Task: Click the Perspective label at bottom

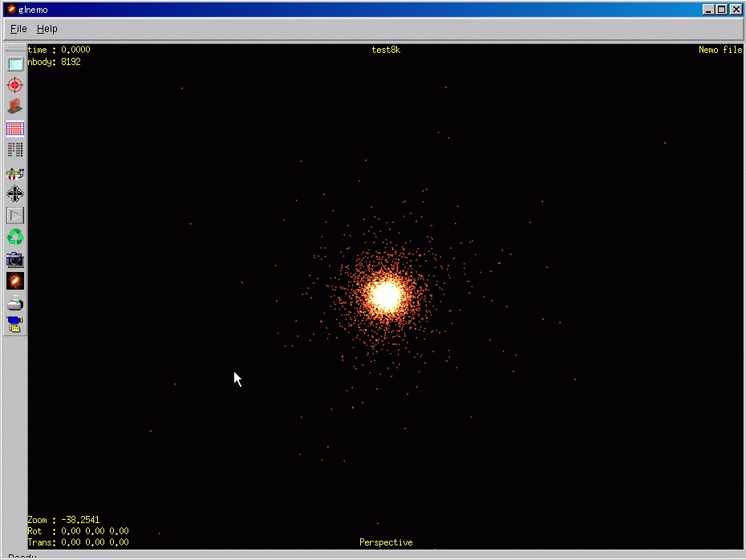Action: (x=386, y=543)
